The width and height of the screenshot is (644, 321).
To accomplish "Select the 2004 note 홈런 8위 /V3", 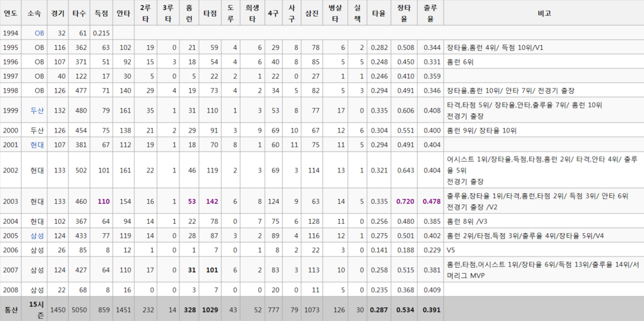I will tap(467, 222).
